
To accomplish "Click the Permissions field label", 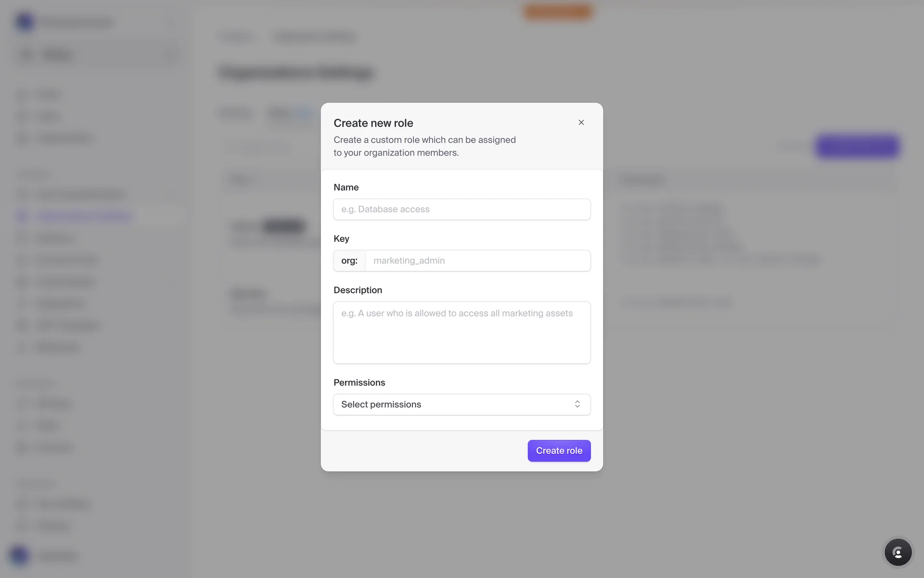I will (x=359, y=382).
